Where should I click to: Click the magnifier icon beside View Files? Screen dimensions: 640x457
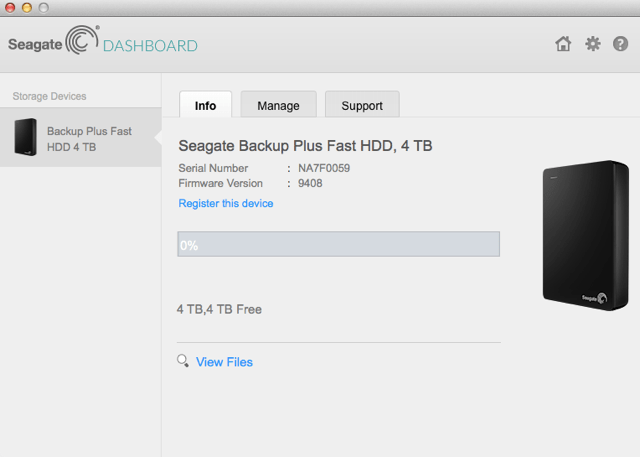pos(182,361)
